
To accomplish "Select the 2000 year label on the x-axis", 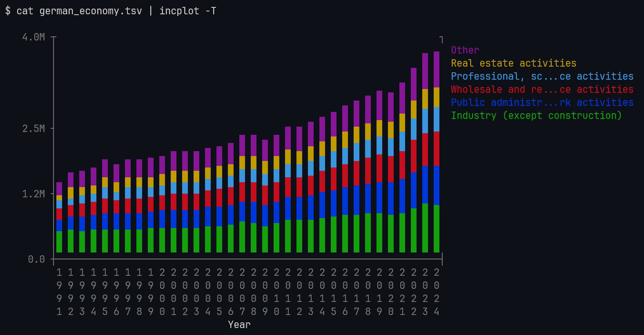I will 162,292.
